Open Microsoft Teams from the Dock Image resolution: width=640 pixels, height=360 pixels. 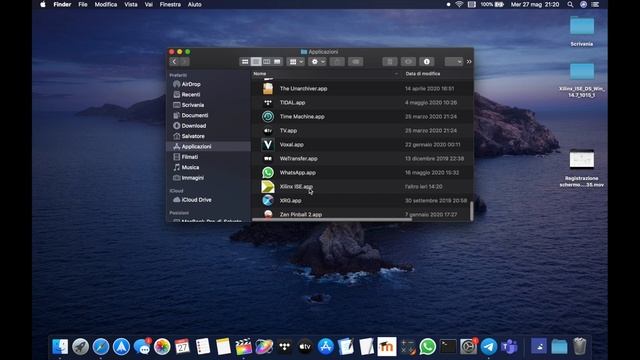(509, 347)
